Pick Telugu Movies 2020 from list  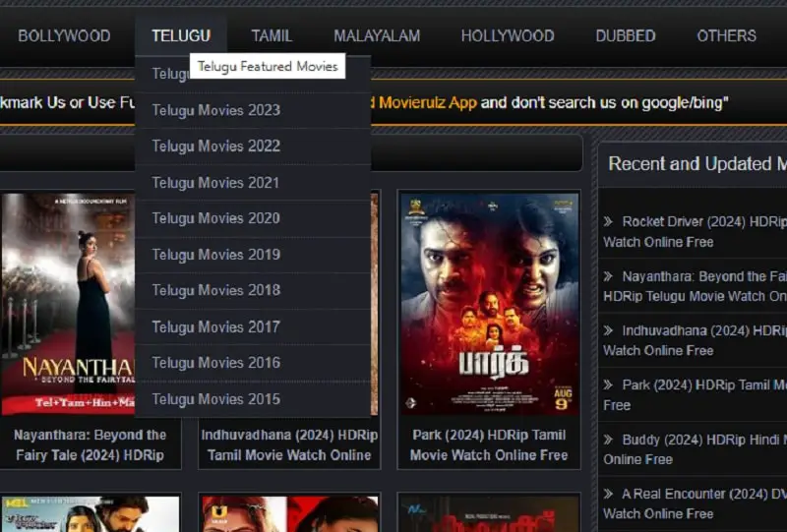click(x=215, y=218)
